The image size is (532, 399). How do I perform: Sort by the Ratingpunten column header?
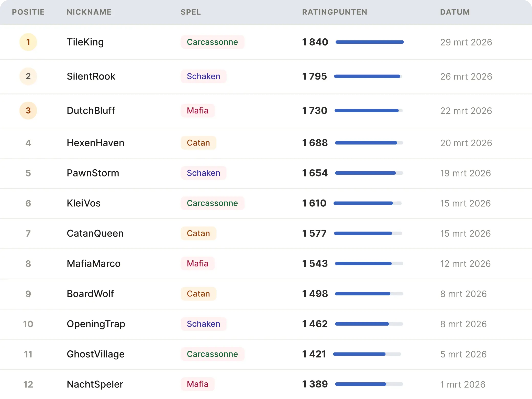click(335, 12)
